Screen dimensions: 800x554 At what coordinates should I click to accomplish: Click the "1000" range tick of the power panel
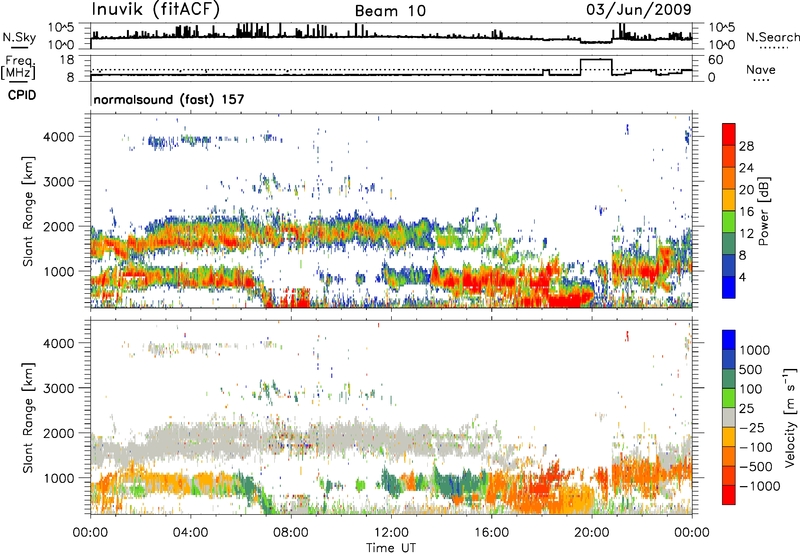[x=59, y=271]
